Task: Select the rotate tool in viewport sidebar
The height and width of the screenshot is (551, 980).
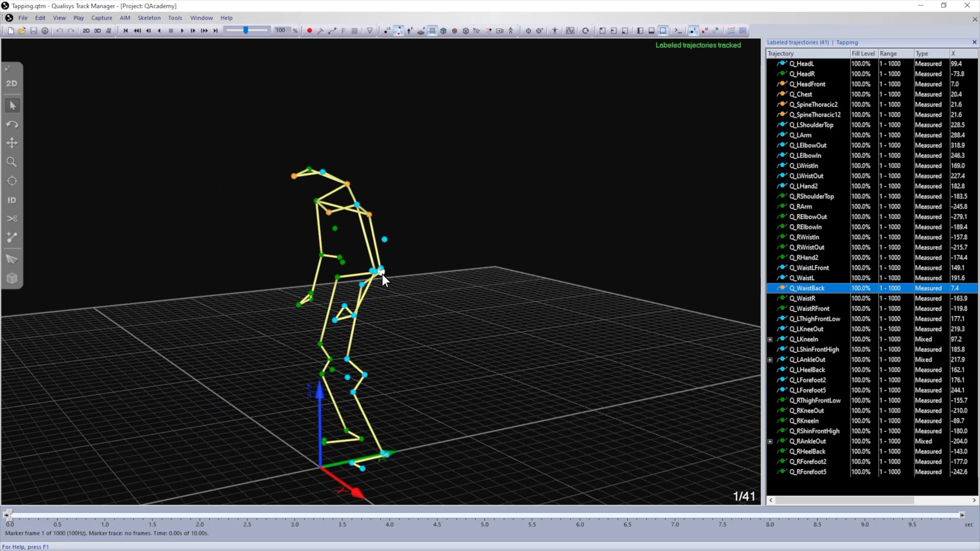Action: click(12, 124)
